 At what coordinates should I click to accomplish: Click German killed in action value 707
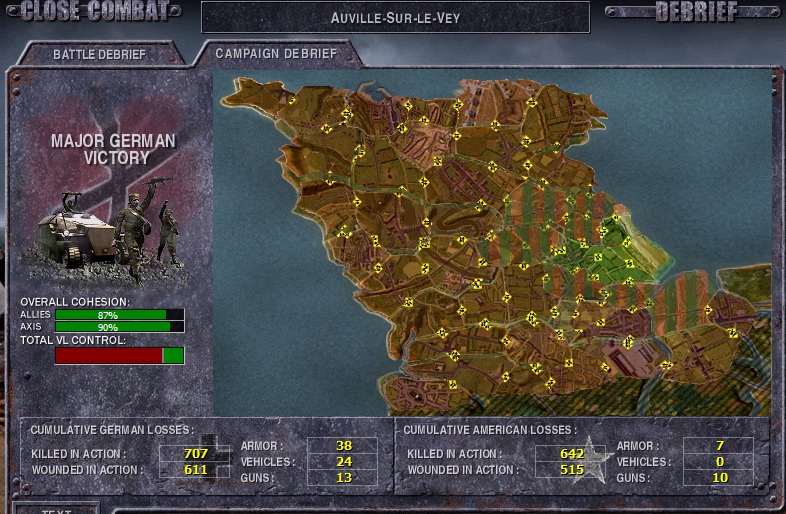point(195,453)
